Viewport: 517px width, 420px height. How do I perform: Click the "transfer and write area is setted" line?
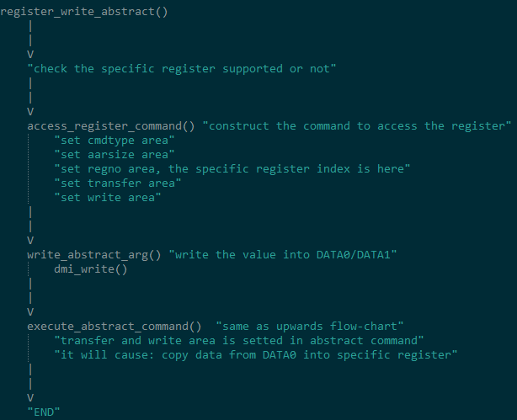[237, 340]
